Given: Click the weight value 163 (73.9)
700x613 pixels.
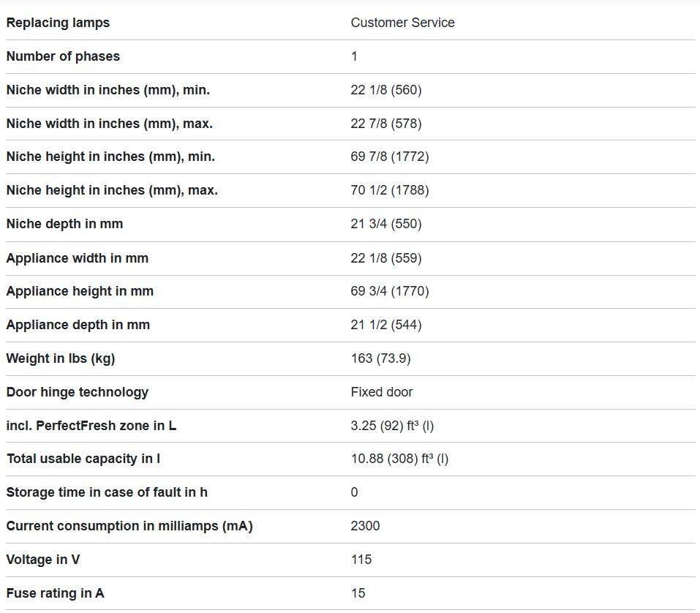Looking at the screenshot, I should 380,358.
